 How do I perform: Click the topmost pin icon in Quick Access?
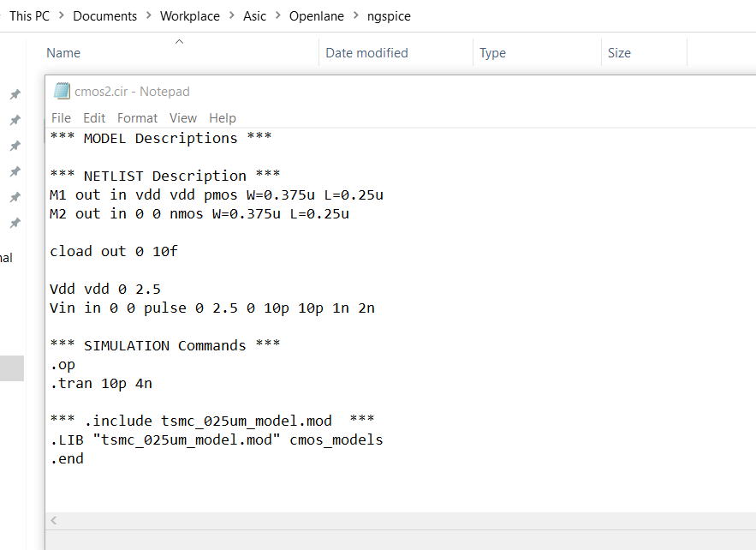coord(15,94)
